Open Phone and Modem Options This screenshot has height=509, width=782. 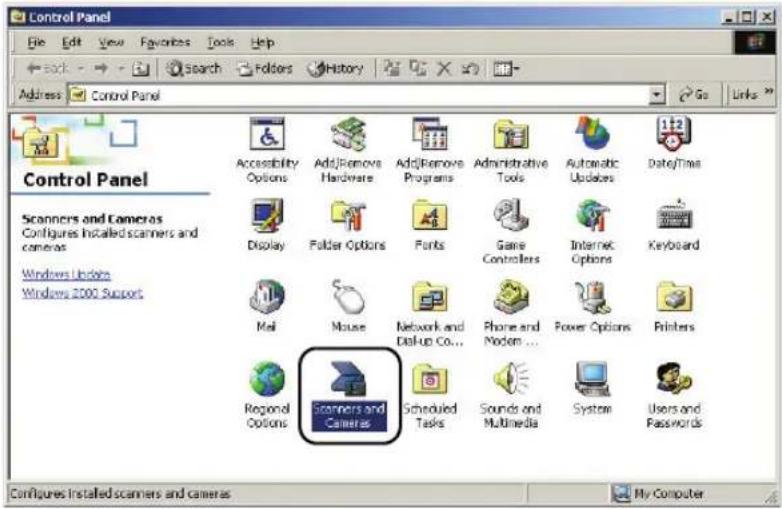(511, 313)
